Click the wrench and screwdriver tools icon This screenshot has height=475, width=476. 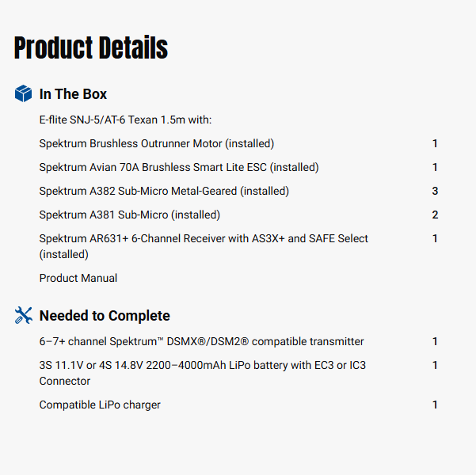pos(24,316)
